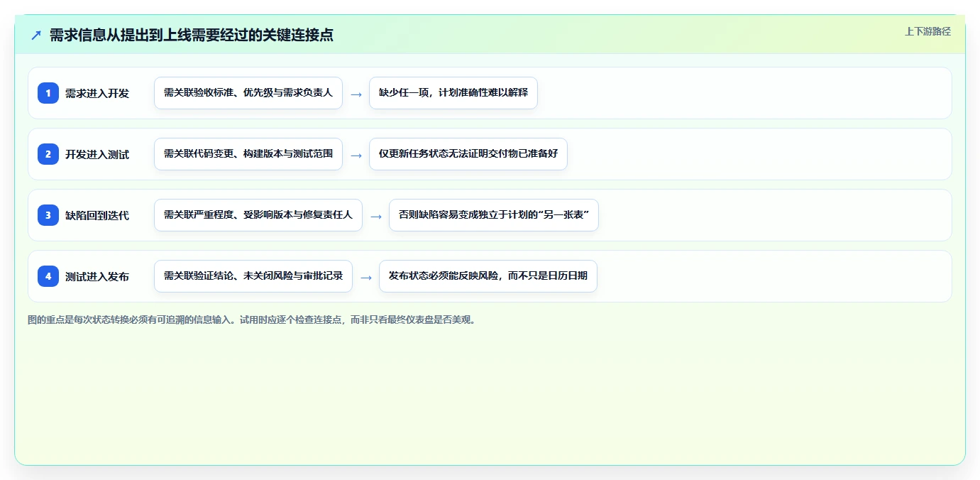Click the box 缺少任一项，计划准确性难以解释
Image resolution: width=980 pixels, height=480 pixels.
pos(453,93)
